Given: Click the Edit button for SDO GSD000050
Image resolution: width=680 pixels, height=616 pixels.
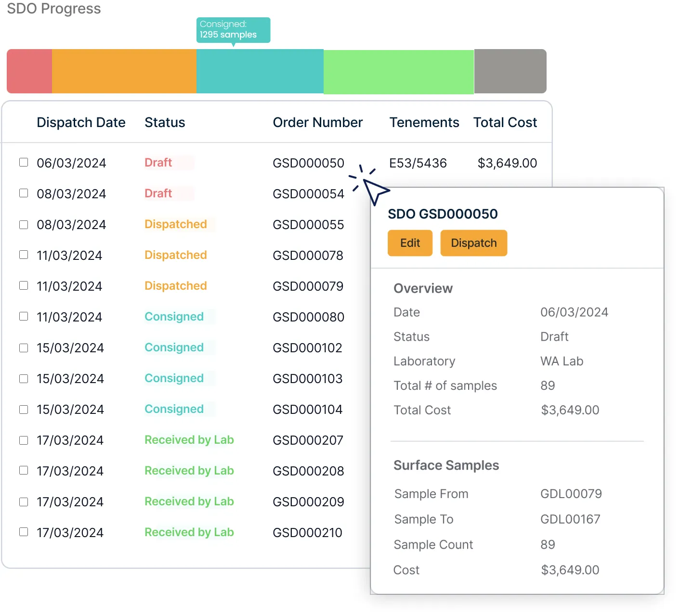Looking at the screenshot, I should click(410, 243).
